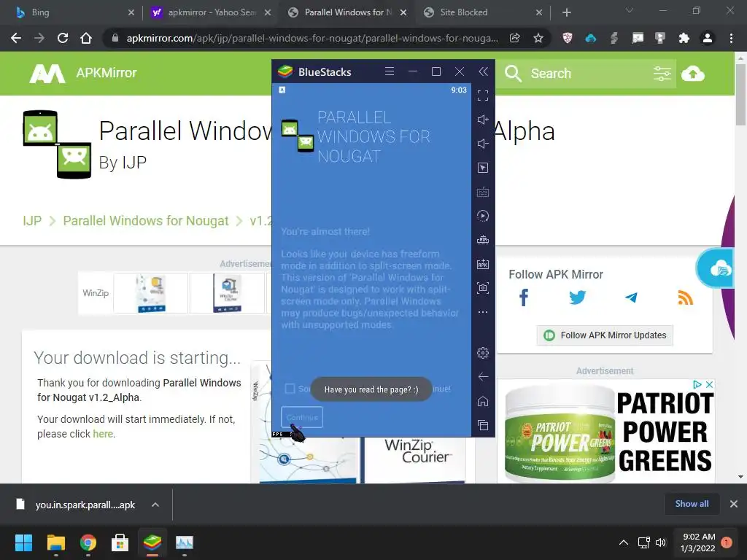
Task: Open BlueStacks recent apps icon
Action: 483,425
